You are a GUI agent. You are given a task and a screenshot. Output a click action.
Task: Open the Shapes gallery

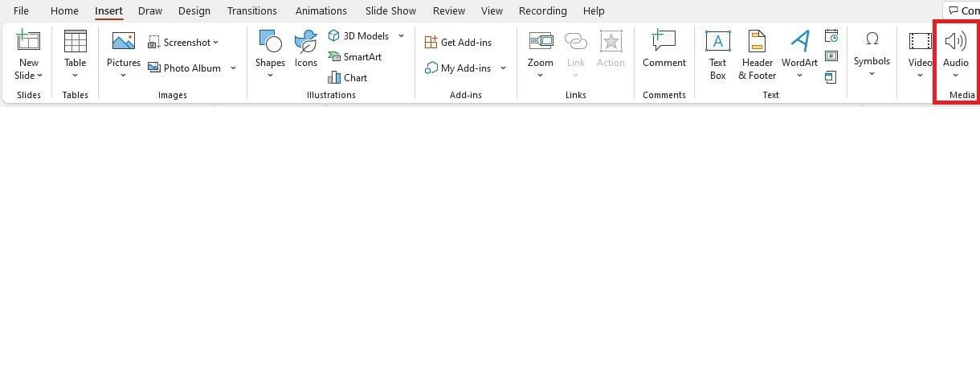click(270, 55)
